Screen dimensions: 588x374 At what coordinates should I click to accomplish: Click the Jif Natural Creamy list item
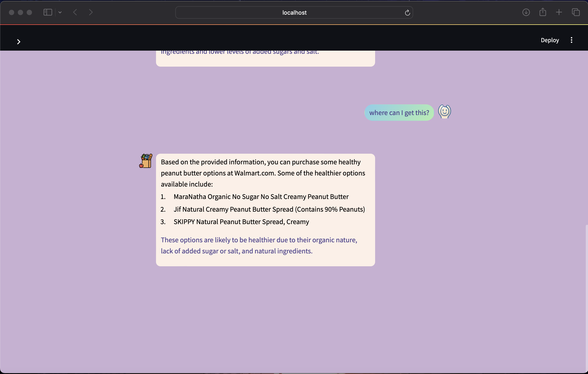[x=269, y=209]
